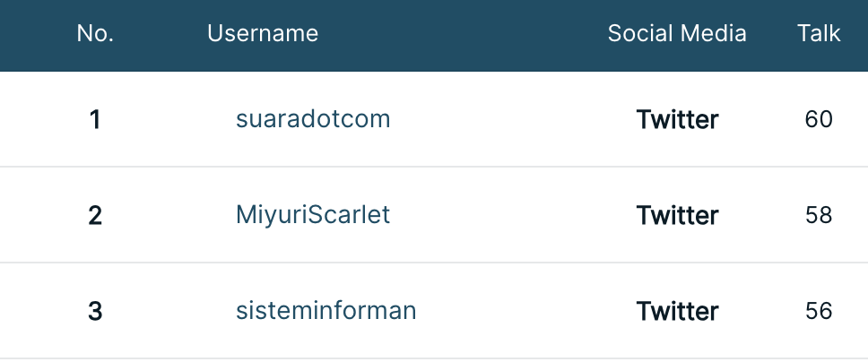The image size is (868, 362).
Task: Select the talk count 56 cell
Action: pyautogui.click(x=819, y=311)
